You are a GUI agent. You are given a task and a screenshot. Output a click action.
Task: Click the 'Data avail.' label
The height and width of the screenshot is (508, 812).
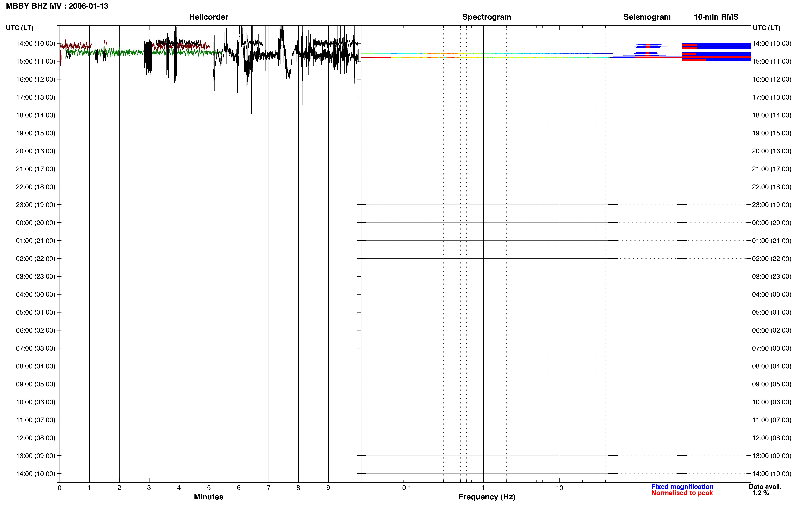[765, 486]
